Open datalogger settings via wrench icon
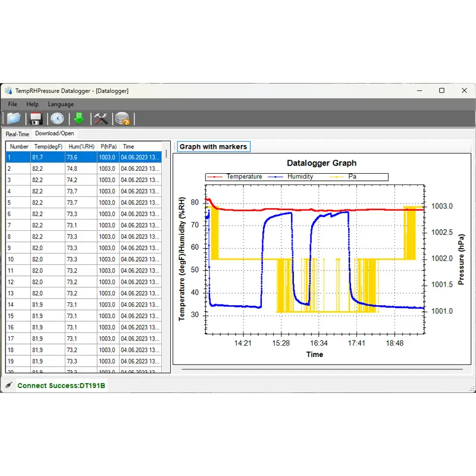The height and width of the screenshot is (476, 476). (100, 118)
